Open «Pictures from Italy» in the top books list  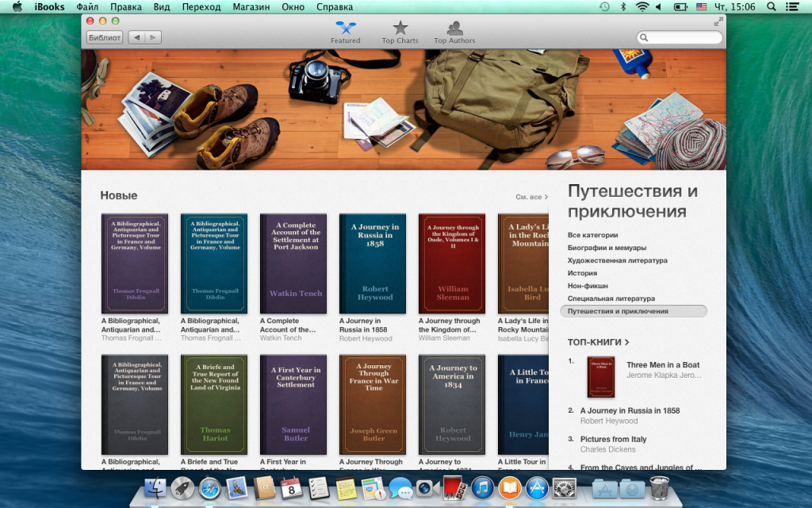tap(613, 439)
